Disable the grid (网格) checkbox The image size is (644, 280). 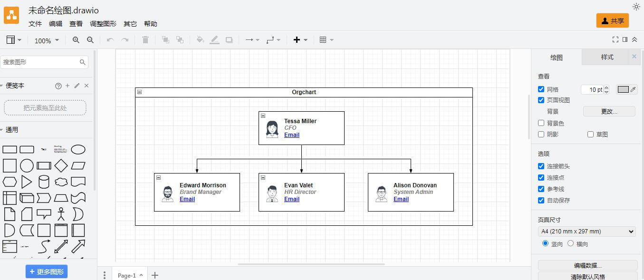(541, 89)
